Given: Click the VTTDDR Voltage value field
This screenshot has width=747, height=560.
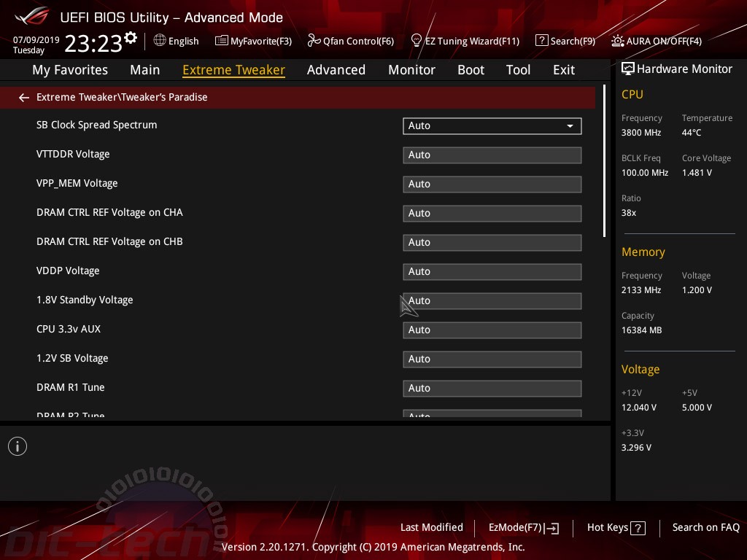Looking at the screenshot, I should point(492,155).
